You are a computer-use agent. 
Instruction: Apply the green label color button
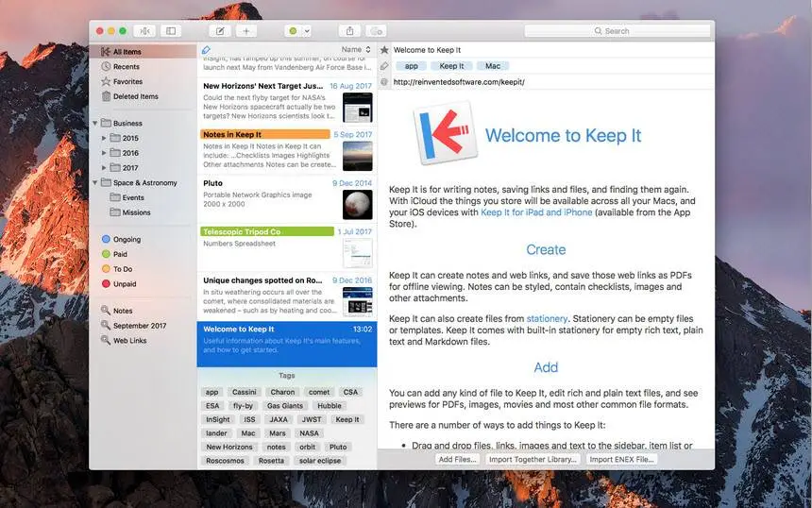pos(293,31)
